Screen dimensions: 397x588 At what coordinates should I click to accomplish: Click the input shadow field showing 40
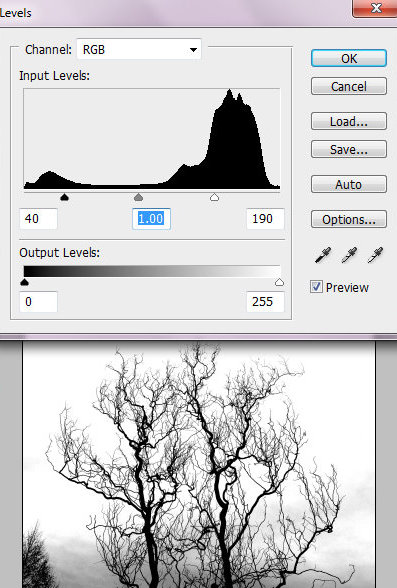click(38, 219)
